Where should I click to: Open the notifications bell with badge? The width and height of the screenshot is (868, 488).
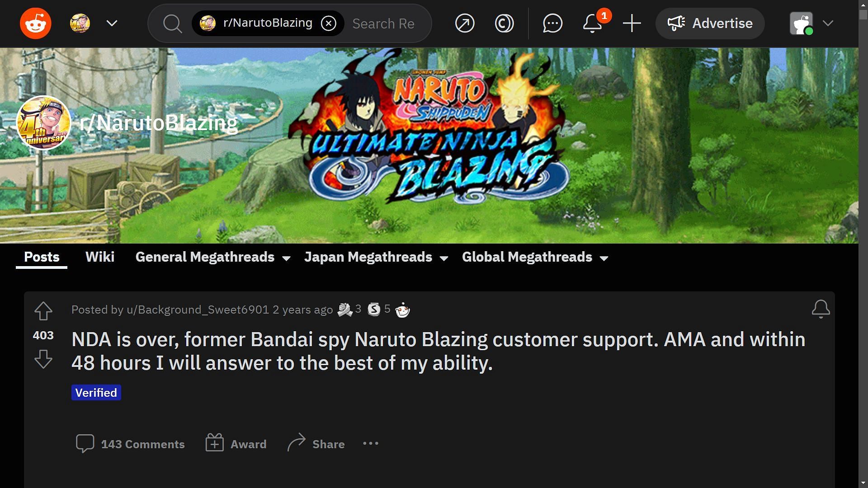(593, 23)
